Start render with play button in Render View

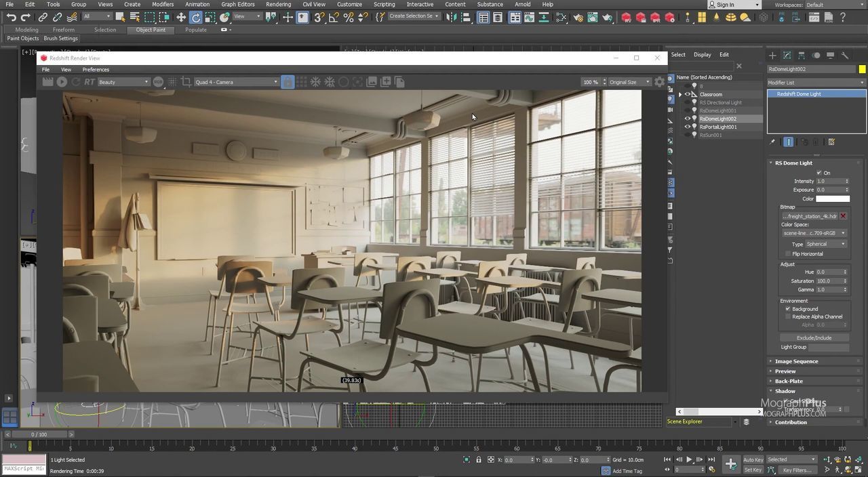tap(62, 82)
